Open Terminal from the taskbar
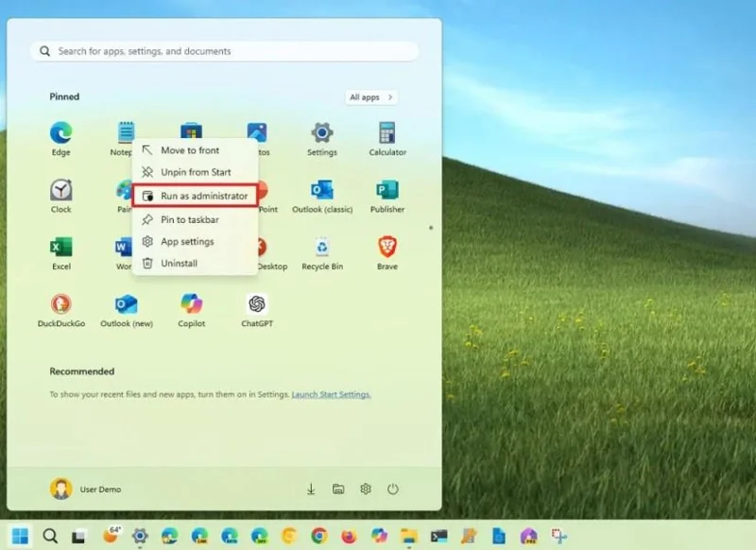756x550 pixels. coord(438,536)
